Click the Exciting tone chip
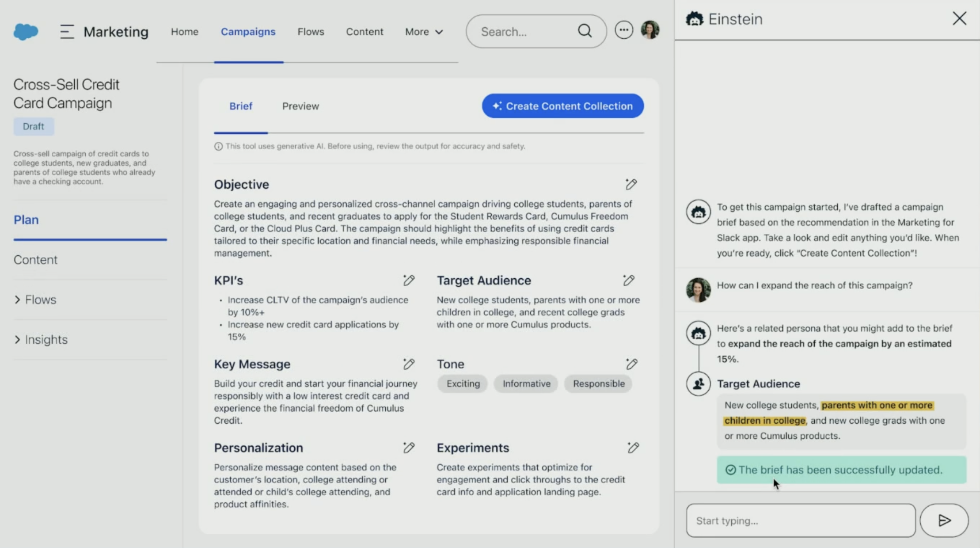Viewport: 980px width, 548px height. tap(463, 384)
